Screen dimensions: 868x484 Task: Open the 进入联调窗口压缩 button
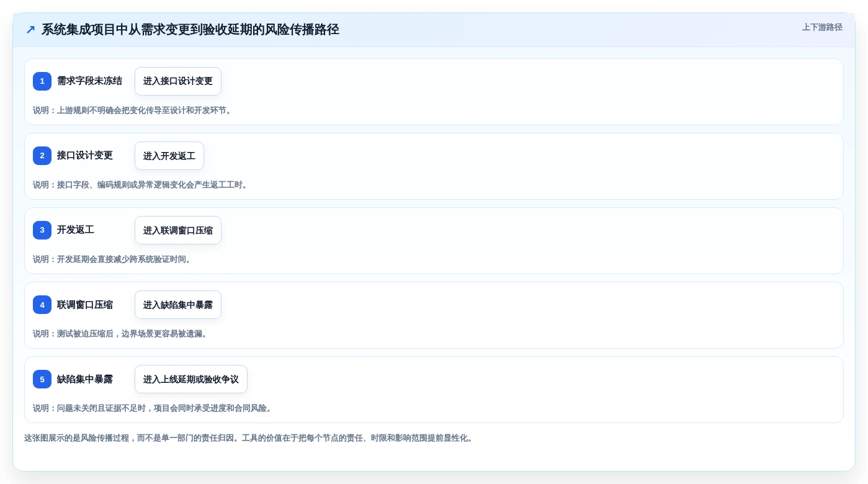(178, 230)
